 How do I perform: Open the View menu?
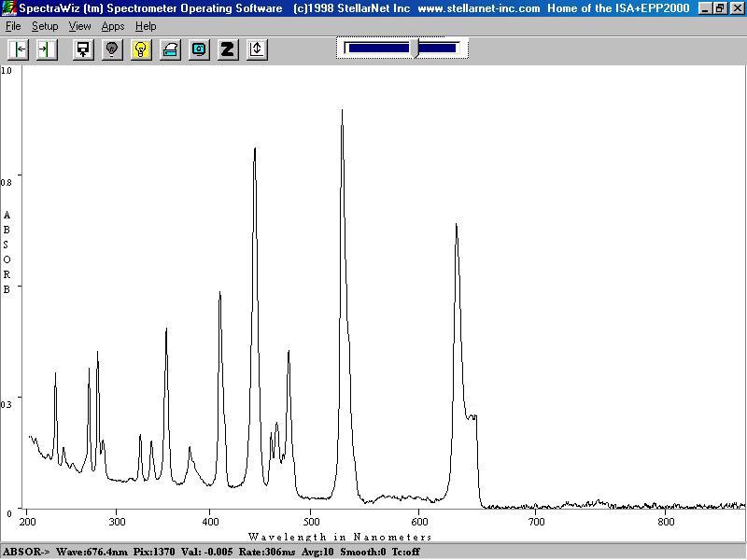(x=79, y=26)
